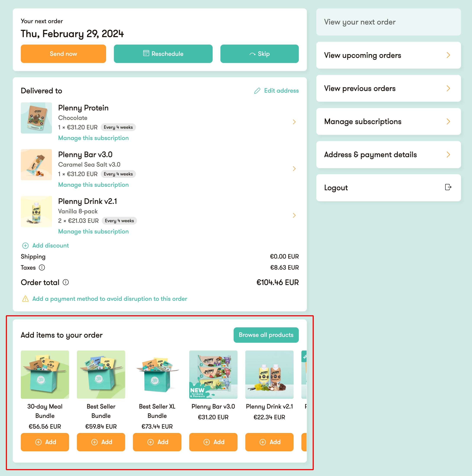Click the Best Seller XL Bundle thumbnail
Image resolution: width=472 pixels, height=476 pixels.
tap(157, 375)
